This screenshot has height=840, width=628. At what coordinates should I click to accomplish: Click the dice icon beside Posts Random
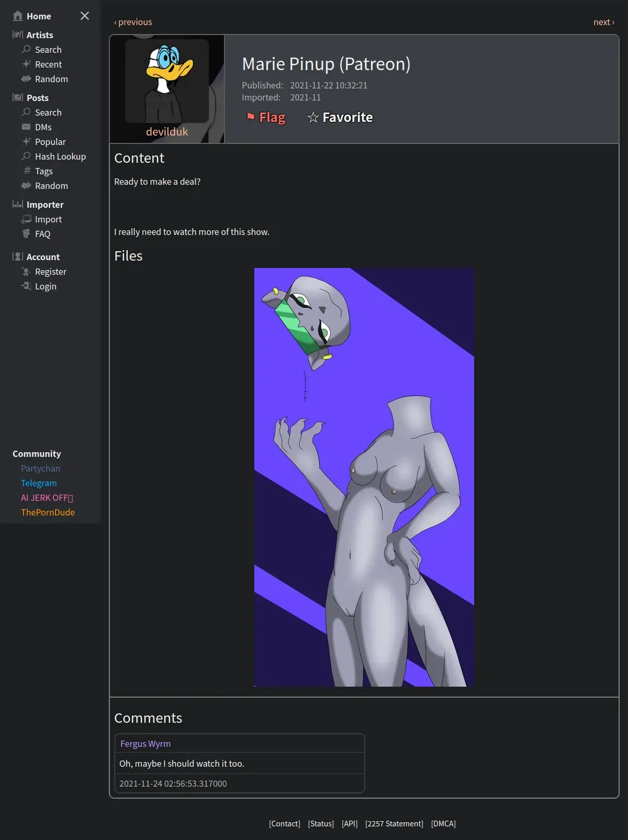26,185
